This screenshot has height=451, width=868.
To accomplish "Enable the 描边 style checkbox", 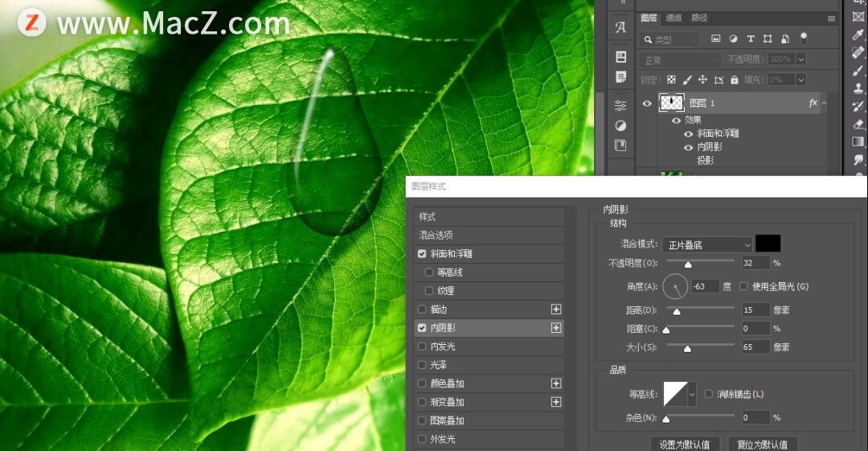I will tap(422, 310).
